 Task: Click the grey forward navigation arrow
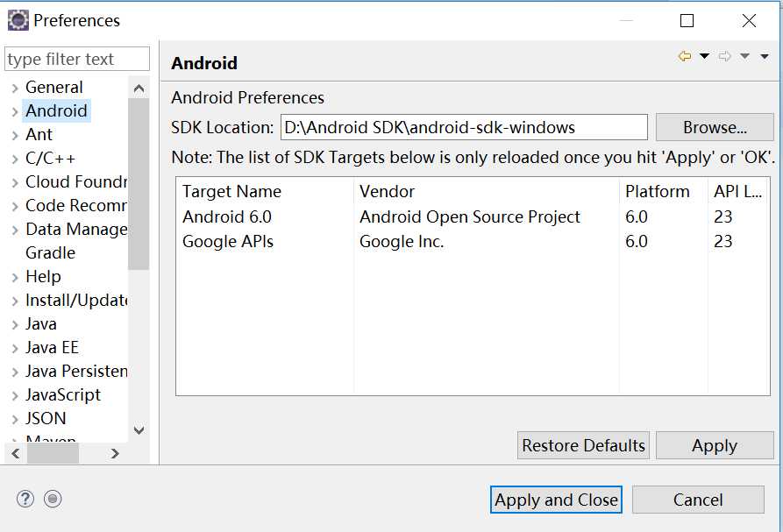click(x=725, y=57)
